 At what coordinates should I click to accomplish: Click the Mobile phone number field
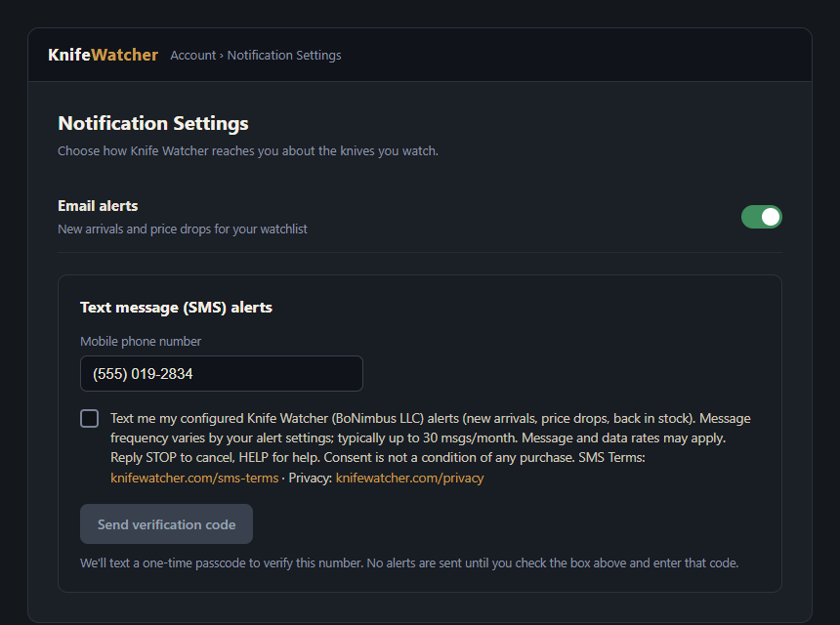point(222,373)
